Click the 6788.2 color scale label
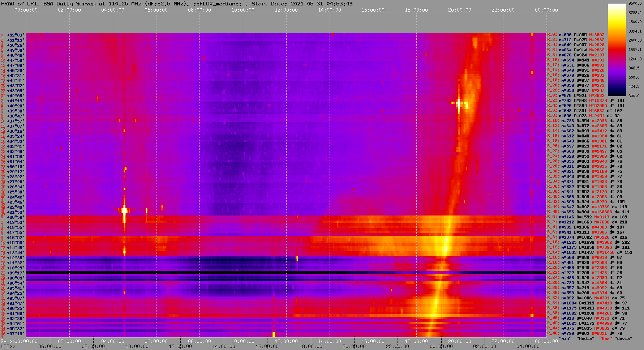The width and height of the screenshot is (644, 350). click(635, 13)
